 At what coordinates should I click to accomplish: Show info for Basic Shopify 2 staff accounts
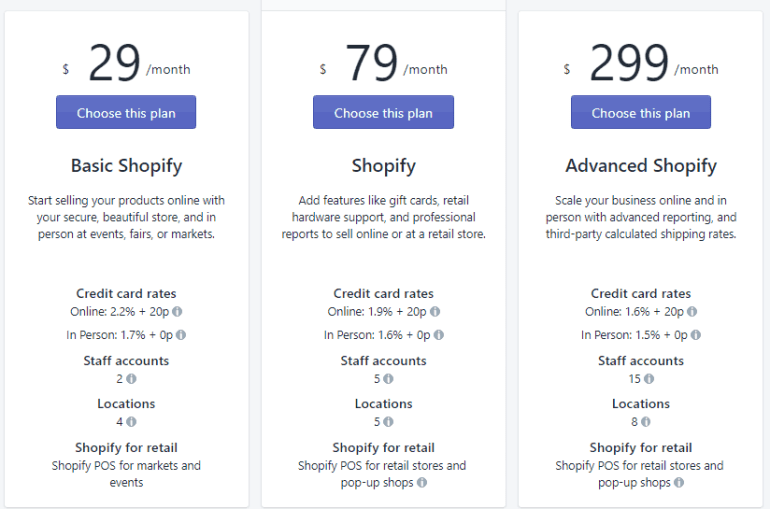(131, 379)
